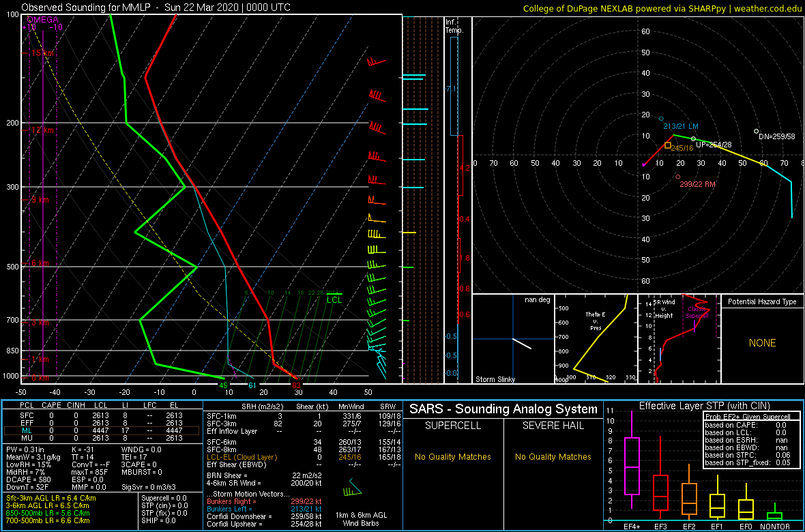Click the Bunkers Left storm motion line

pyautogui.click(x=264, y=509)
